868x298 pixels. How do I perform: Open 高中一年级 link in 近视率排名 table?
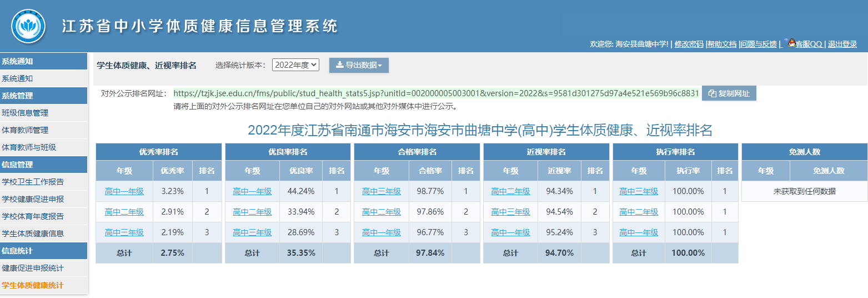pos(511,232)
